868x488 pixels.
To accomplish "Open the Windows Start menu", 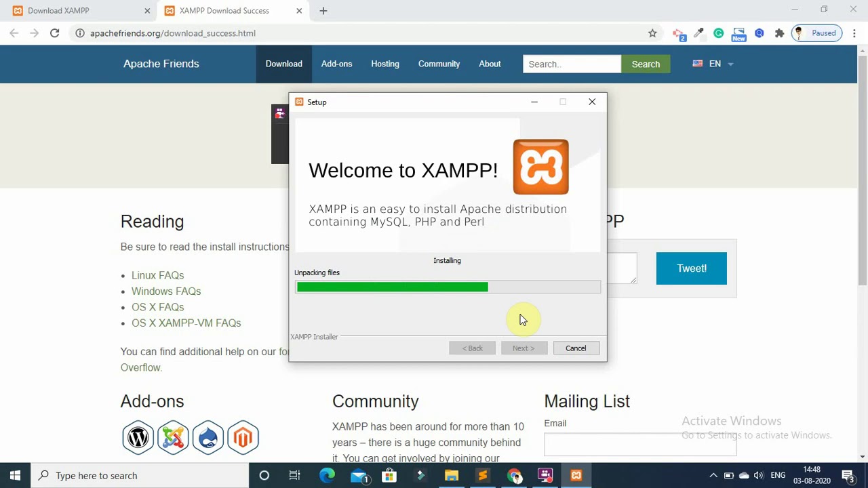I will 15,476.
